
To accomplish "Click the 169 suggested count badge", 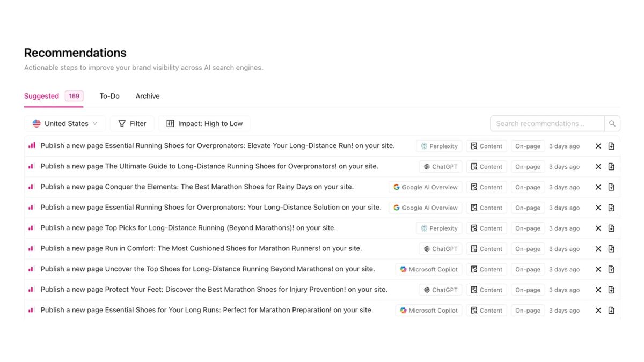I will pyautogui.click(x=74, y=96).
